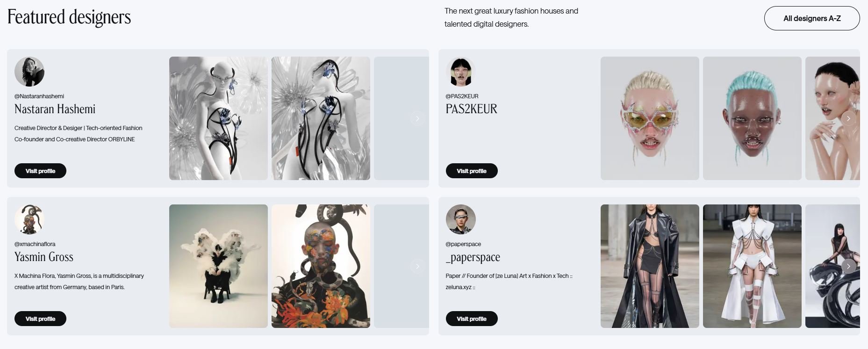Image resolution: width=868 pixels, height=349 pixels.
Task: Click _paperspace's profile avatar
Action: [x=460, y=219]
